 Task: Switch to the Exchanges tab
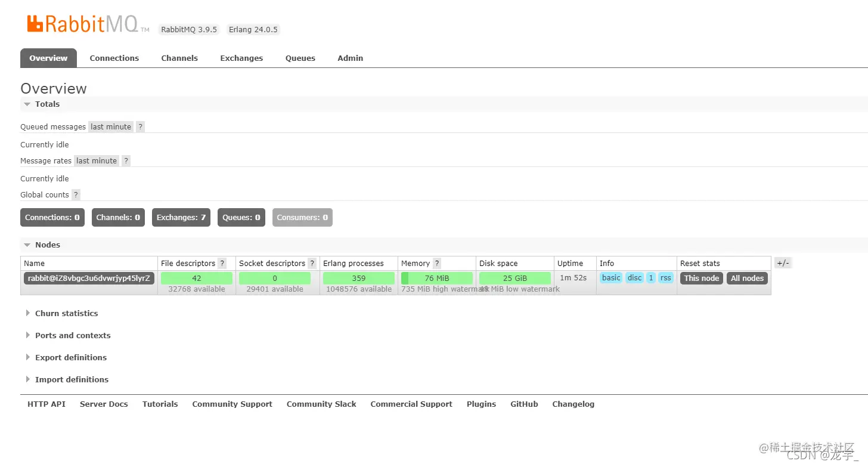241,58
